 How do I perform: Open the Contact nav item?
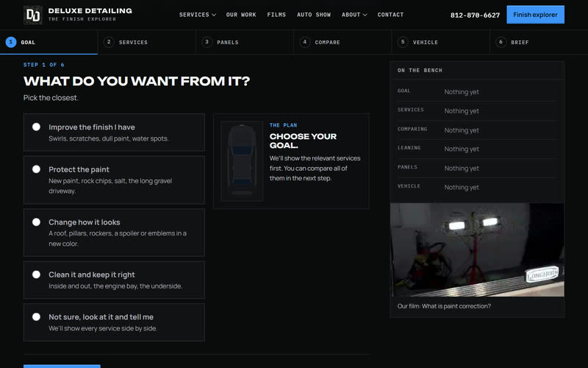click(x=390, y=15)
